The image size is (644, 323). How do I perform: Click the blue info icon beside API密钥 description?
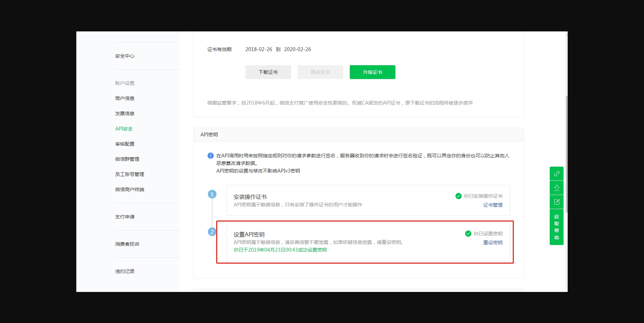(x=210, y=156)
